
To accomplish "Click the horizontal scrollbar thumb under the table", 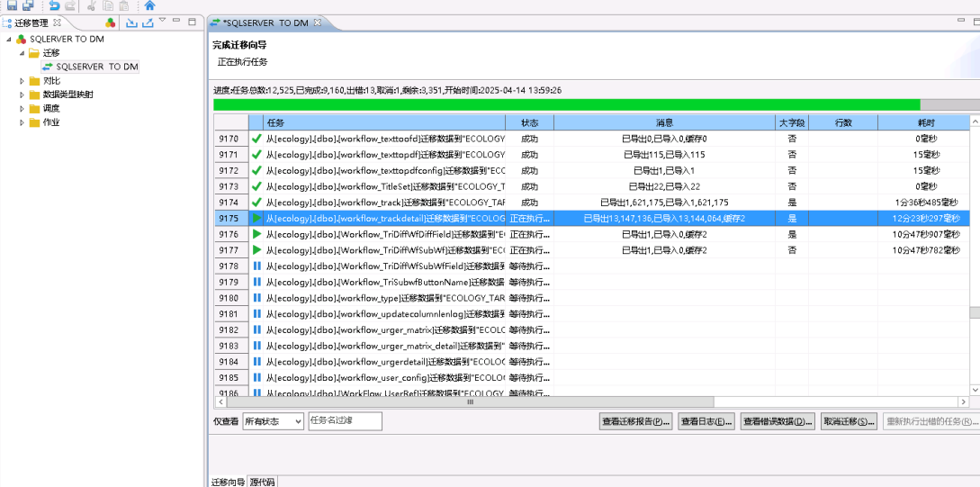I will tap(470, 402).
